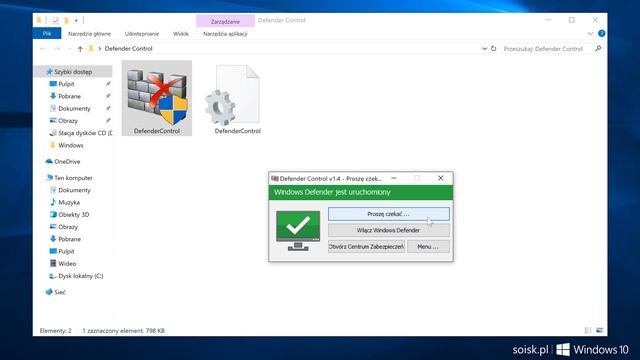Select Sieć in the navigation pane

point(60,292)
